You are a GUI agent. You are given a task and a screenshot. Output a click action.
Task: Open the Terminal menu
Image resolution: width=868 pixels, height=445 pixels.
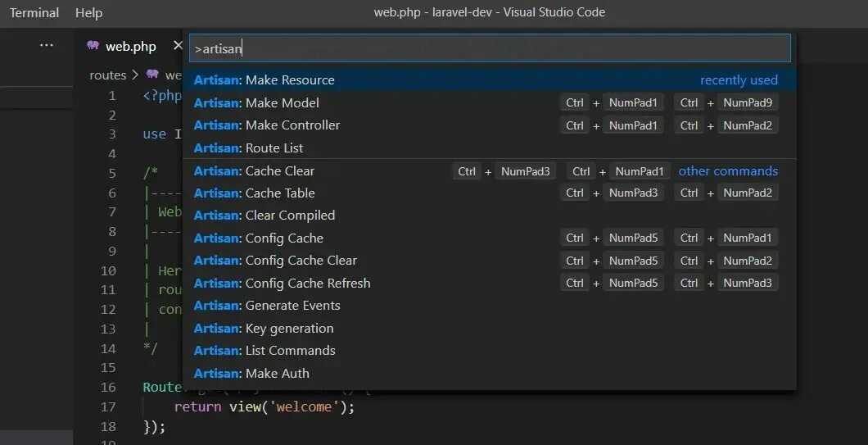pyautogui.click(x=34, y=12)
